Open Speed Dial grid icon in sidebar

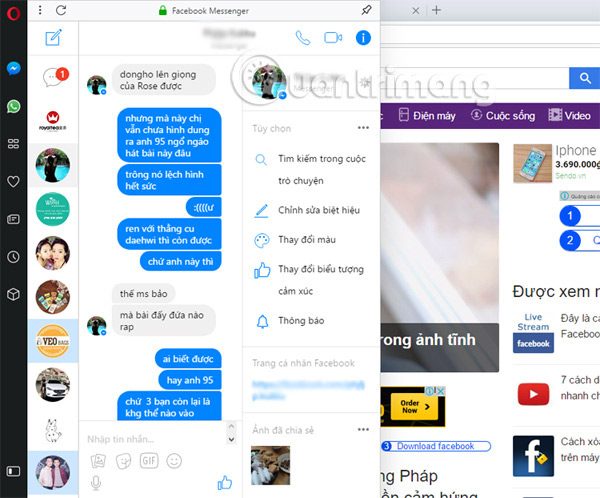(13, 144)
